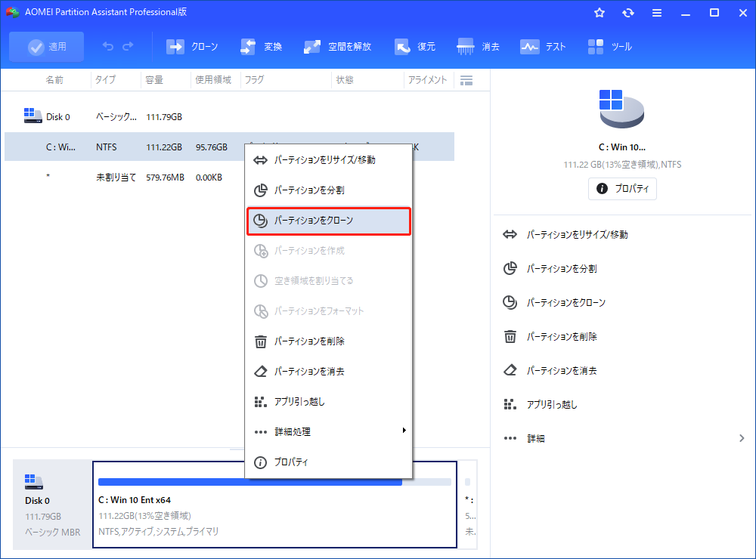Select the unallocated block in disk map
Image resolution: width=756 pixels, height=559 pixels.
[x=469, y=505]
